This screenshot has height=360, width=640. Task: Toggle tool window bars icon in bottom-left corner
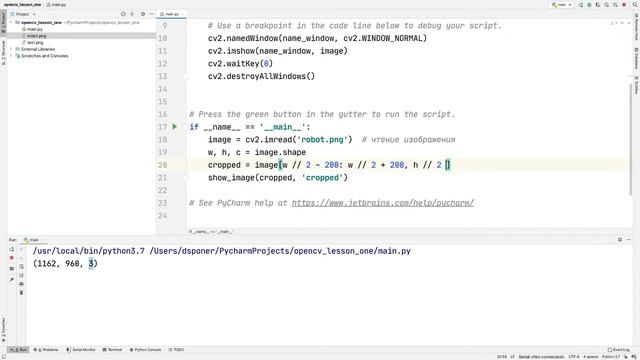click(x=3, y=357)
